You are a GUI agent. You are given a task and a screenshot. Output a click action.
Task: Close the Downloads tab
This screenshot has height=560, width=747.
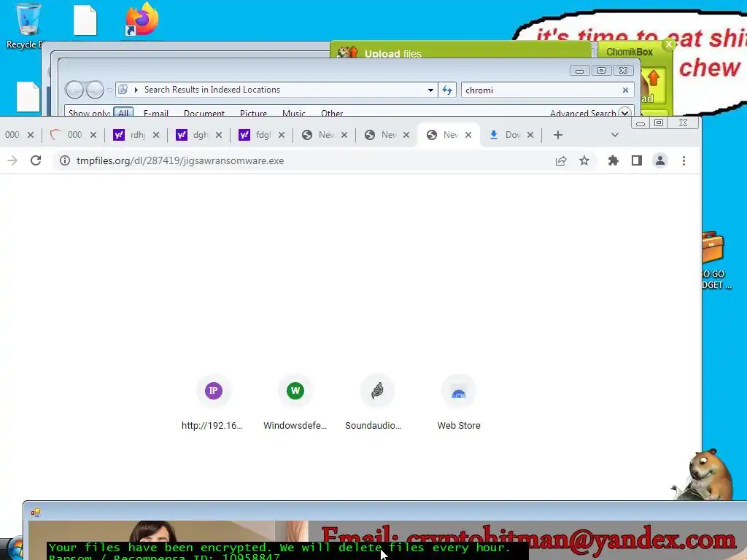click(x=530, y=135)
